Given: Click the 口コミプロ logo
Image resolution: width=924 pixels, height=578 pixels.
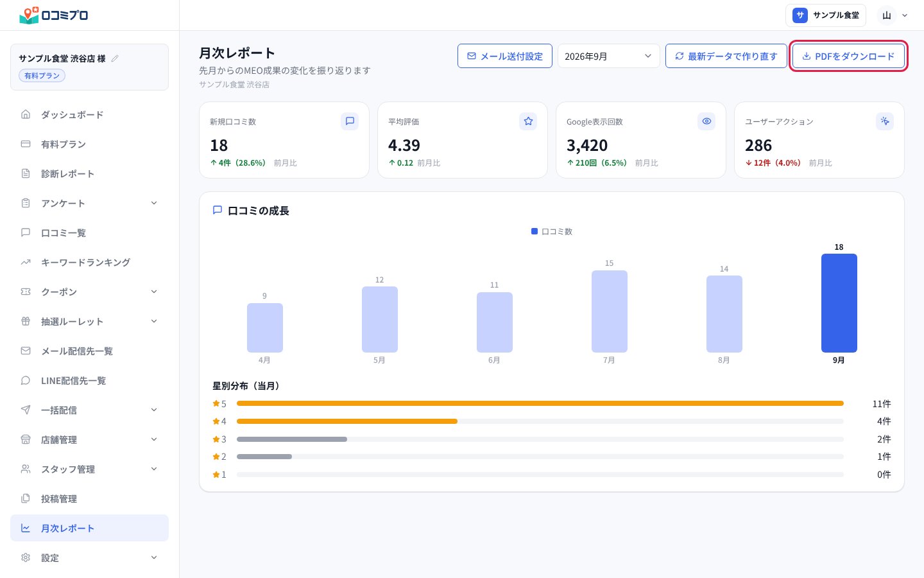Looking at the screenshot, I should coord(54,15).
